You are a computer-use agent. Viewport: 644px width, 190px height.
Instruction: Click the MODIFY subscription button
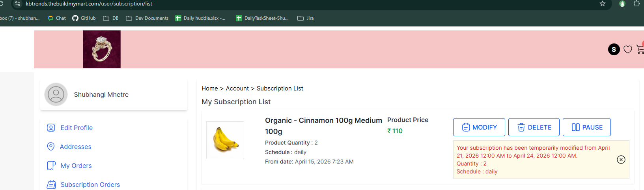click(479, 127)
